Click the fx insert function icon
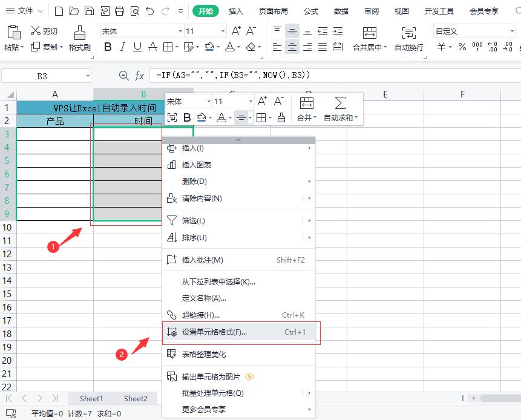Image resolution: width=521 pixels, height=420 pixels. click(x=140, y=76)
